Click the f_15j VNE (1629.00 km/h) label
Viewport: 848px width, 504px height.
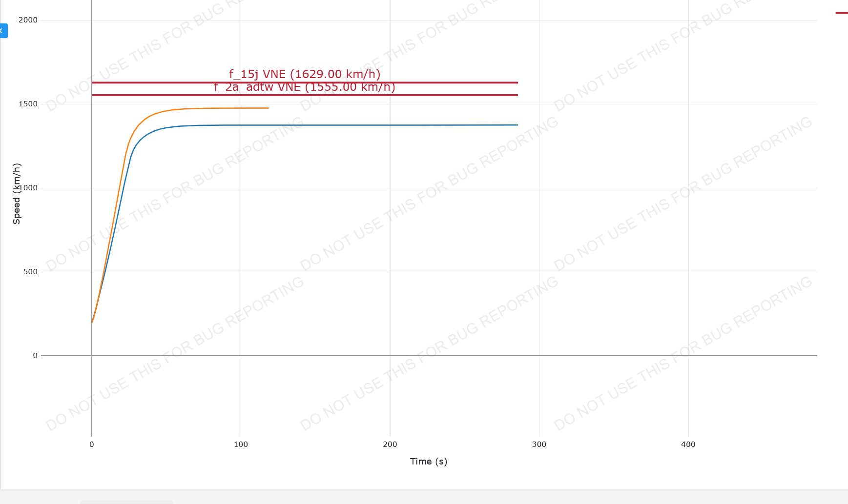click(305, 74)
